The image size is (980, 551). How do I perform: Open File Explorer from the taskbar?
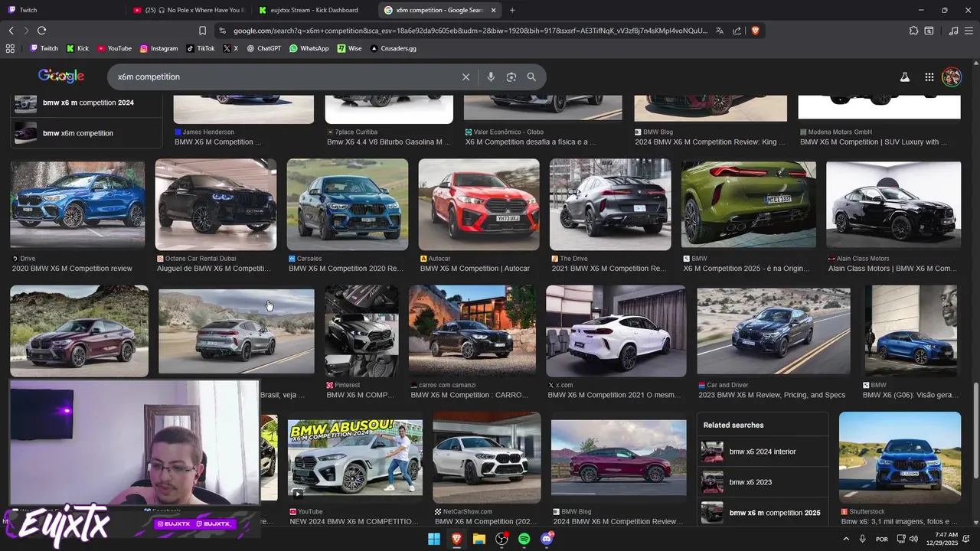(479, 539)
